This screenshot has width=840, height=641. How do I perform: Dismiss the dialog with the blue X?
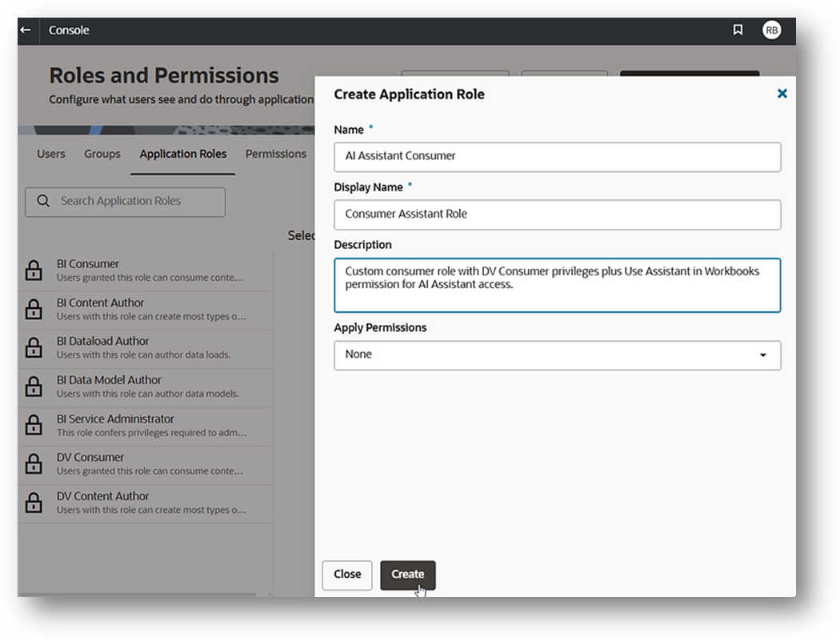782,94
